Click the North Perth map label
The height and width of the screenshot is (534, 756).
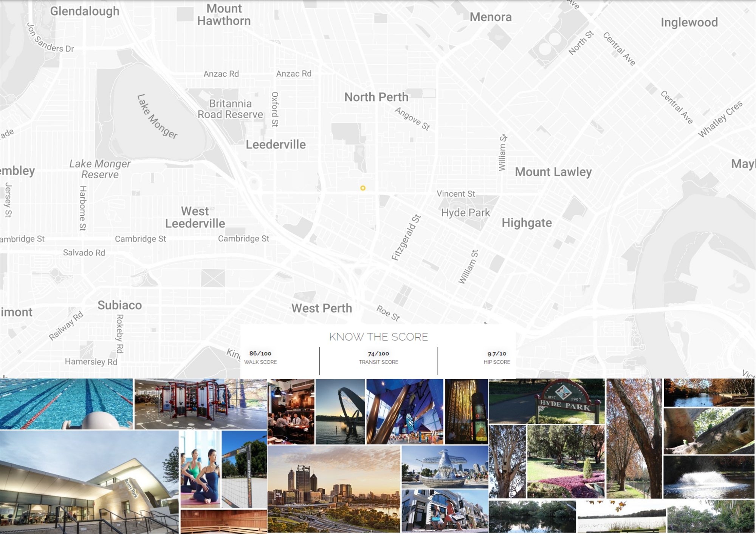(x=376, y=97)
